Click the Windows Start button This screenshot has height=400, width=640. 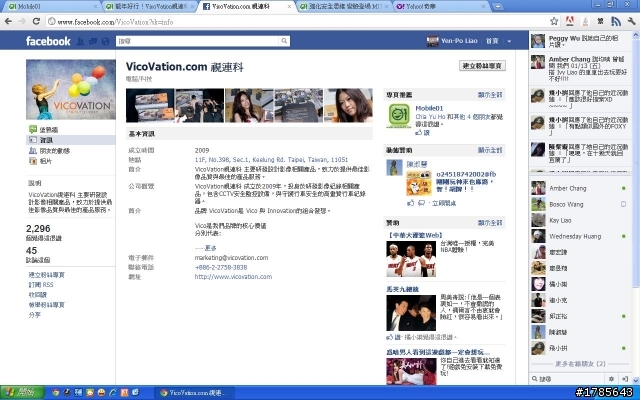tap(22, 393)
